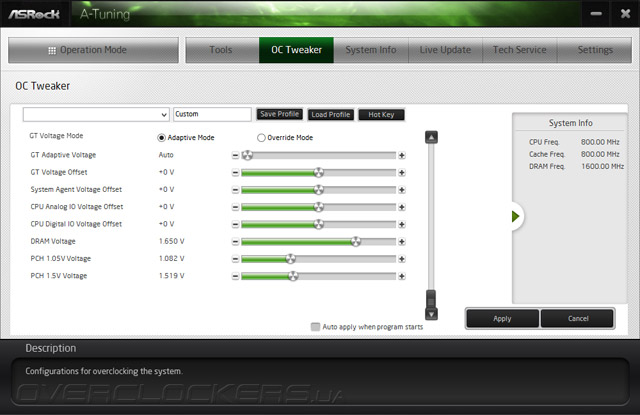Open the Operation Mode tab
This screenshot has height=415, width=640.
(93, 50)
